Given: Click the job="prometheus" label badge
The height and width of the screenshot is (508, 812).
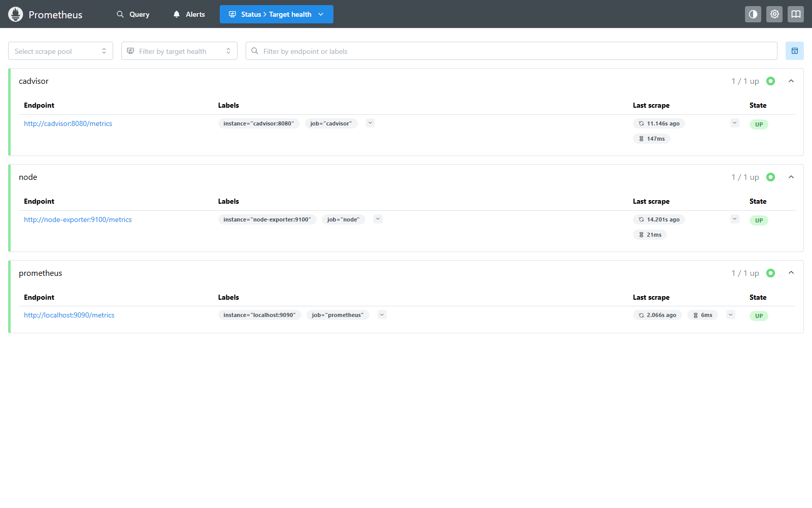Looking at the screenshot, I should (x=338, y=315).
